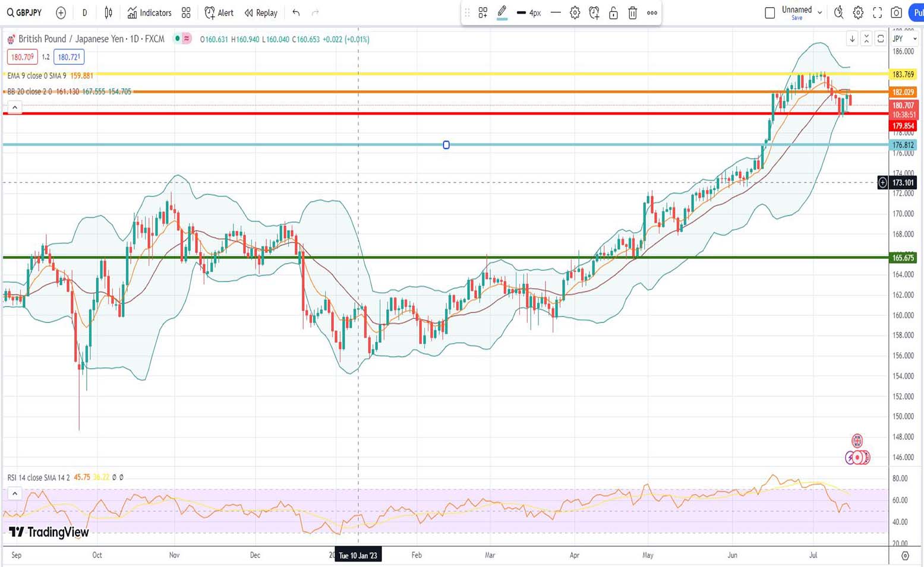Start Replay mode

pyautogui.click(x=261, y=12)
